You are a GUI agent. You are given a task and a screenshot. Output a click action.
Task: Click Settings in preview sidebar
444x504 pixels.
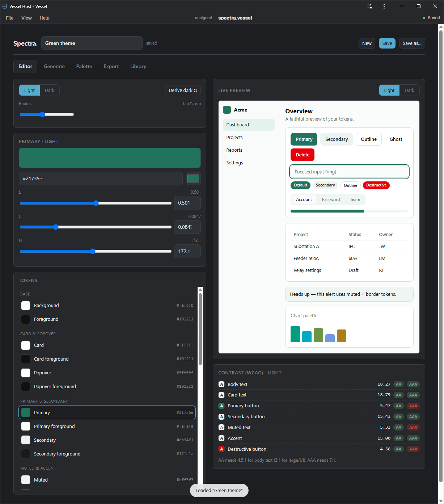[249, 163]
